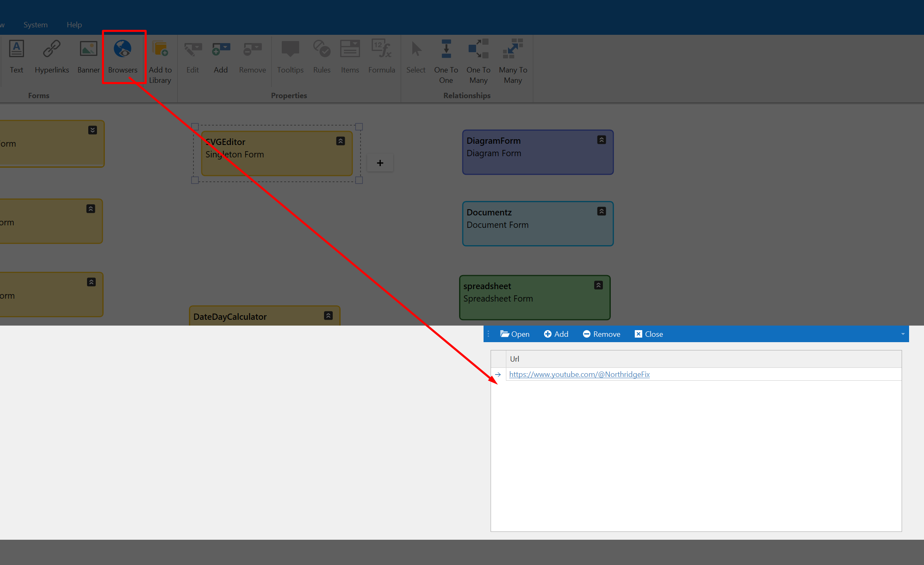The width and height of the screenshot is (924, 565).
Task: Click the URL input field
Action: pos(703,374)
